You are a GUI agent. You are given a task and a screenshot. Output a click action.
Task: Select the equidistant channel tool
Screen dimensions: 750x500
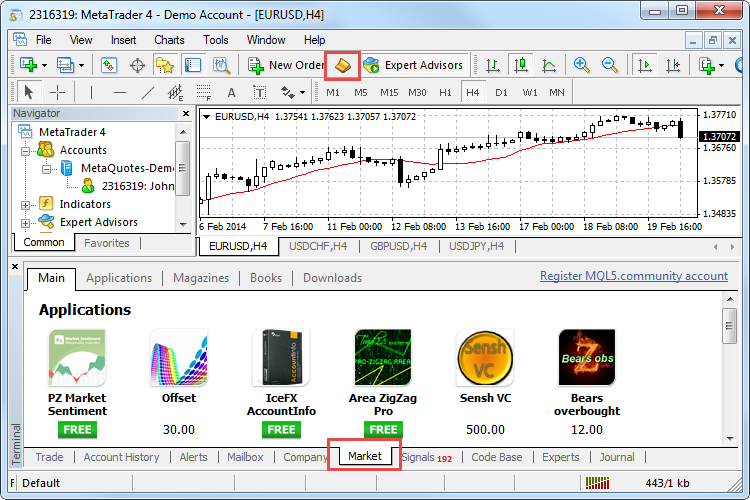click(176, 92)
